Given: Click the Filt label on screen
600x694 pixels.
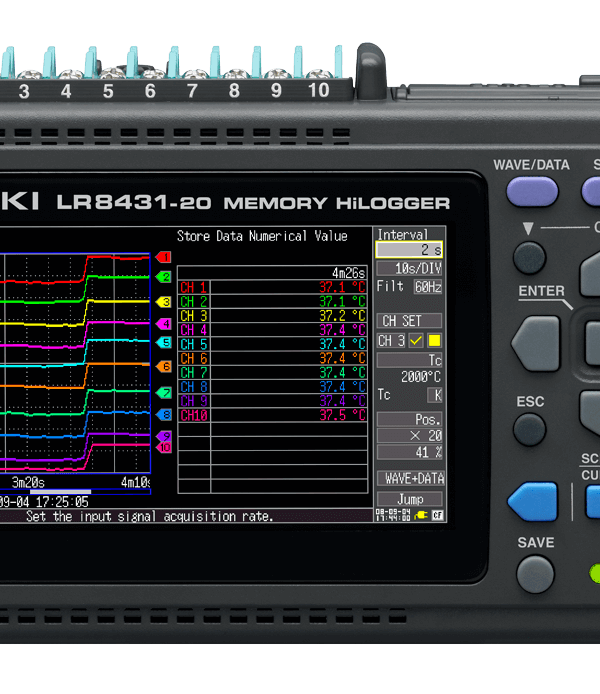Looking at the screenshot, I should (x=390, y=286).
